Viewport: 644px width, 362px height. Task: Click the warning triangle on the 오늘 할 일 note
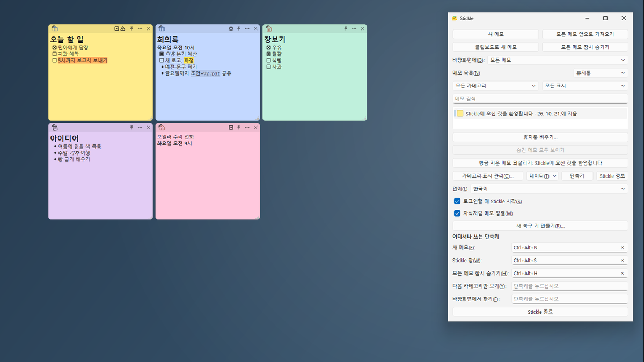pos(123,28)
